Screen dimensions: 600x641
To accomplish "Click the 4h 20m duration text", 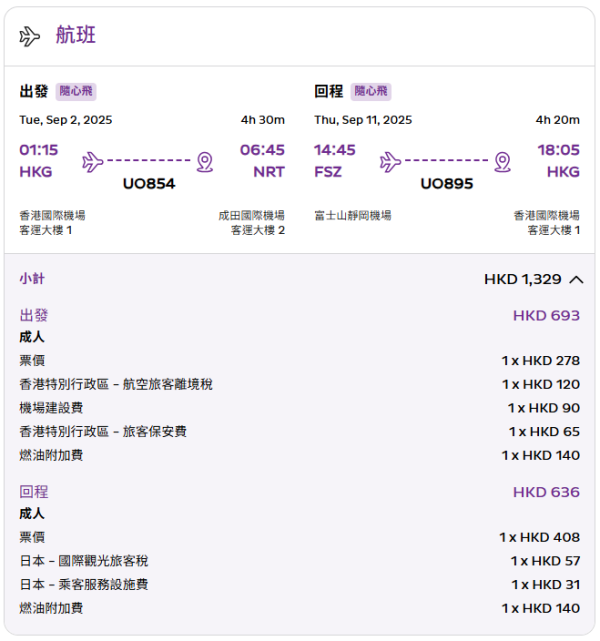I will click(557, 120).
